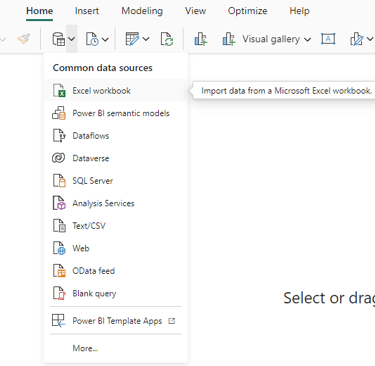Select the Dataverse icon entry
Image resolution: width=375 pixels, height=366 pixels.
pyautogui.click(x=59, y=158)
